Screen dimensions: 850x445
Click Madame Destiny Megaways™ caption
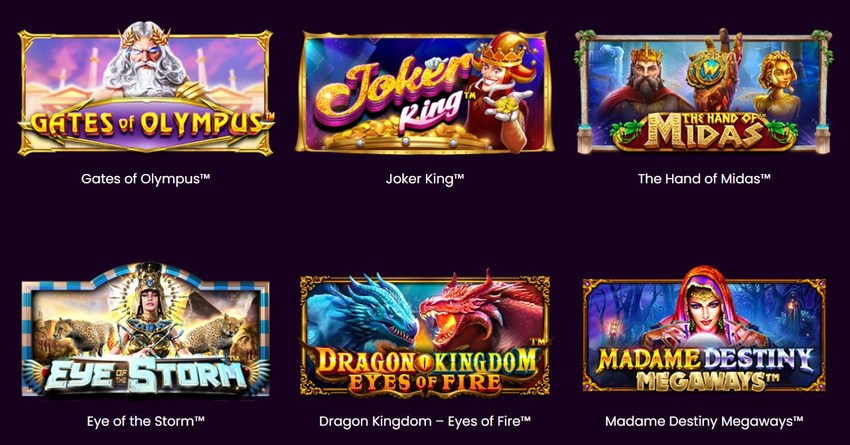704,421
